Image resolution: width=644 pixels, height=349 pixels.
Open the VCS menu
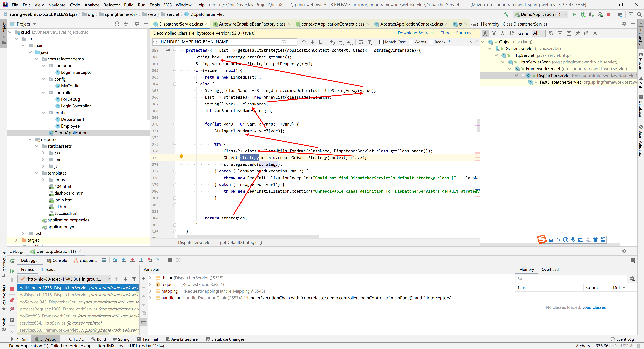click(168, 5)
